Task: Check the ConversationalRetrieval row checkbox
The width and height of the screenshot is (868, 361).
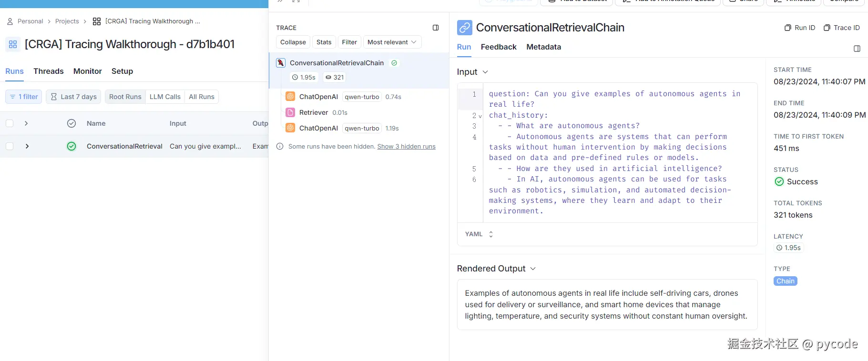Action: pos(10,146)
